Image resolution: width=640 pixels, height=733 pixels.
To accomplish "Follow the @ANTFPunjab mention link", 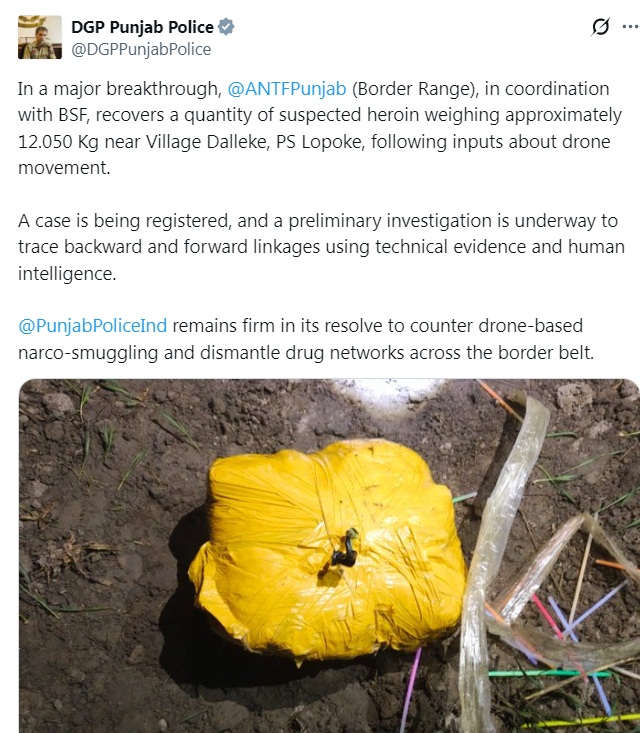I will 287,88.
